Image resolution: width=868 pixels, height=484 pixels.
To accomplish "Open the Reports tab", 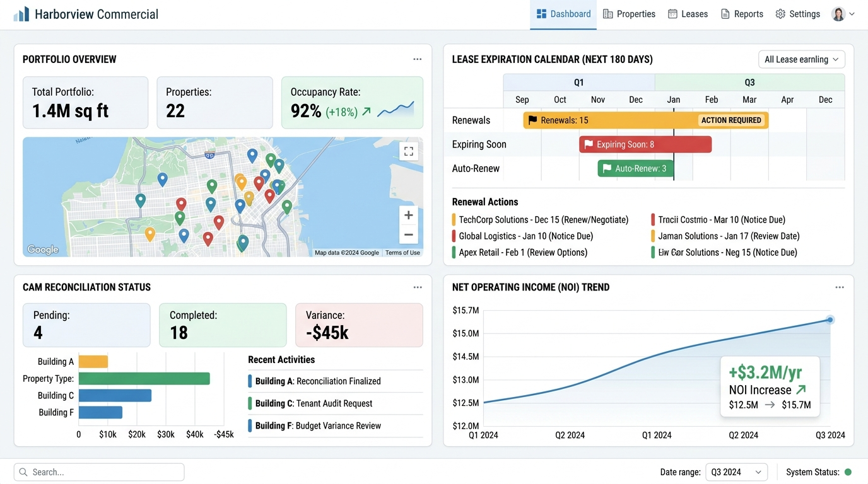I will [x=742, y=14].
